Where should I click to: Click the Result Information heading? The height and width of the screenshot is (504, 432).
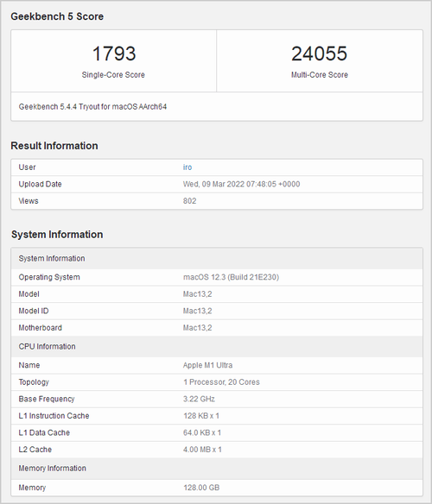54,146
